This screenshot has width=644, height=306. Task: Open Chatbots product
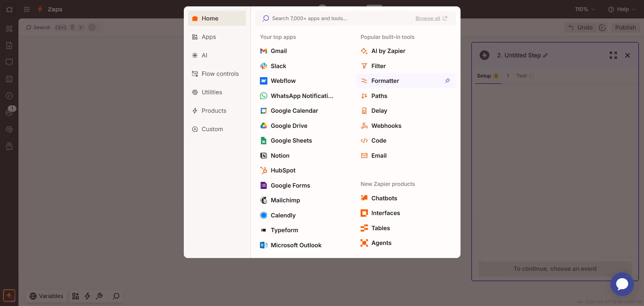click(379, 198)
